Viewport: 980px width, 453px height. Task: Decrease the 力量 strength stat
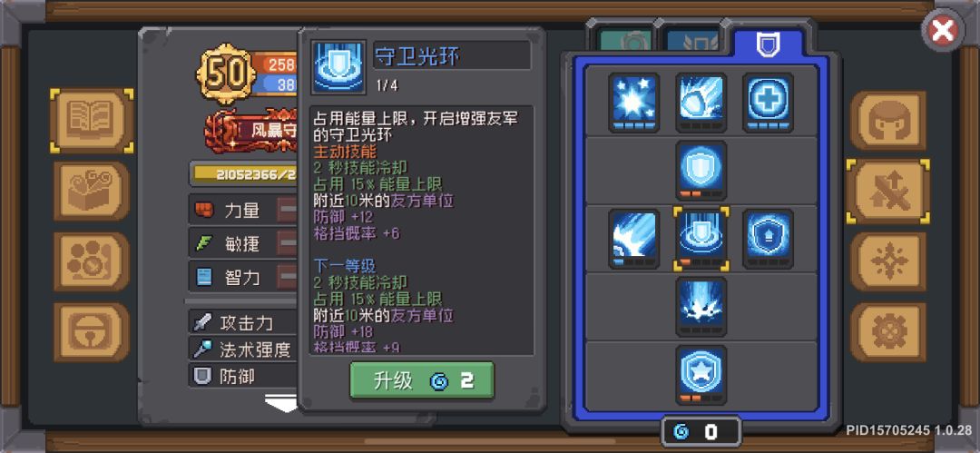tap(288, 211)
